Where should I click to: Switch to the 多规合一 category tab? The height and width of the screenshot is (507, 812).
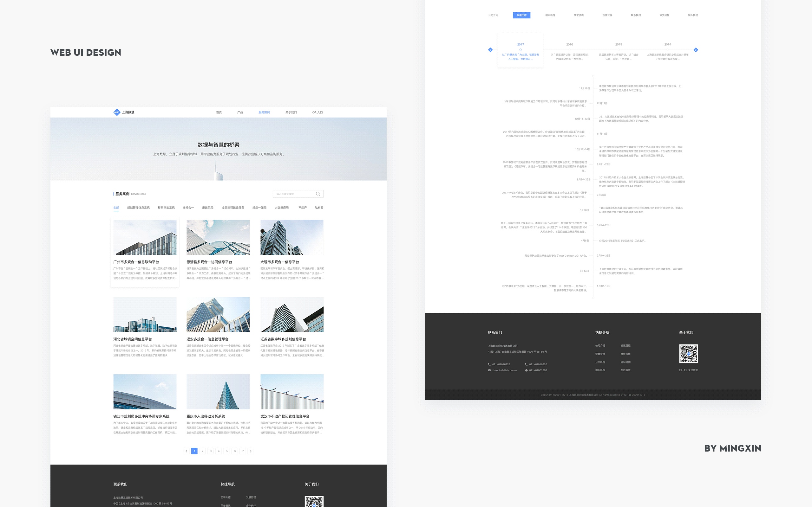(188, 208)
